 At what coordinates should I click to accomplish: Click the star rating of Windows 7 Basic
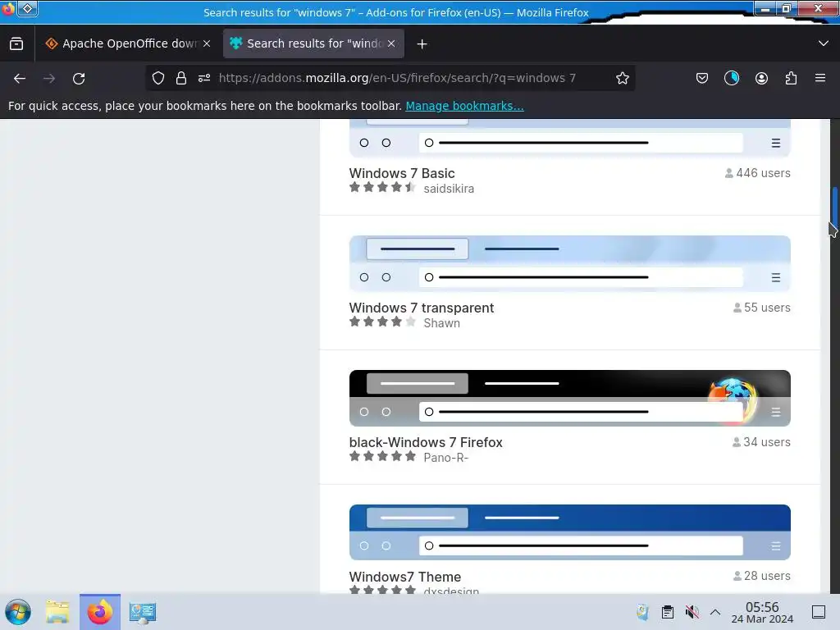pos(382,188)
